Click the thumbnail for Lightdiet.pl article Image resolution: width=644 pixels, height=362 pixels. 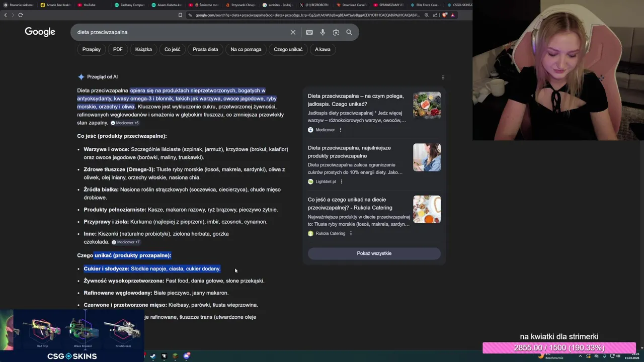coord(427,157)
